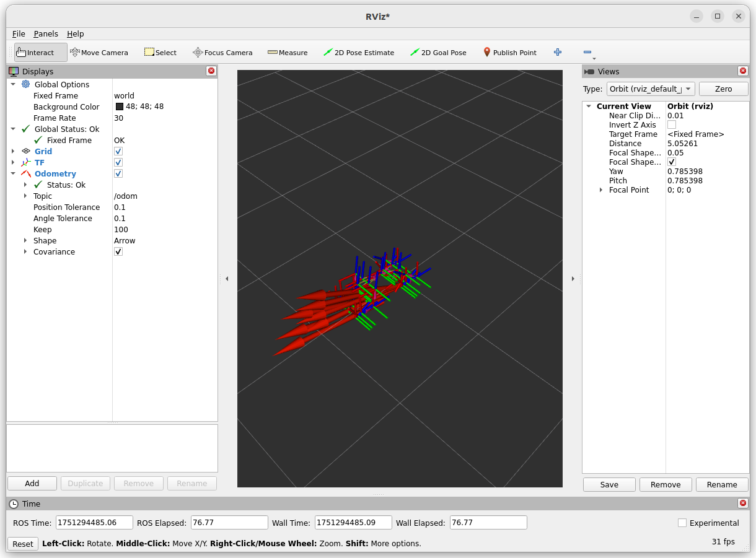Open the Help menu
This screenshot has height=558, width=756.
pos(76,33)
